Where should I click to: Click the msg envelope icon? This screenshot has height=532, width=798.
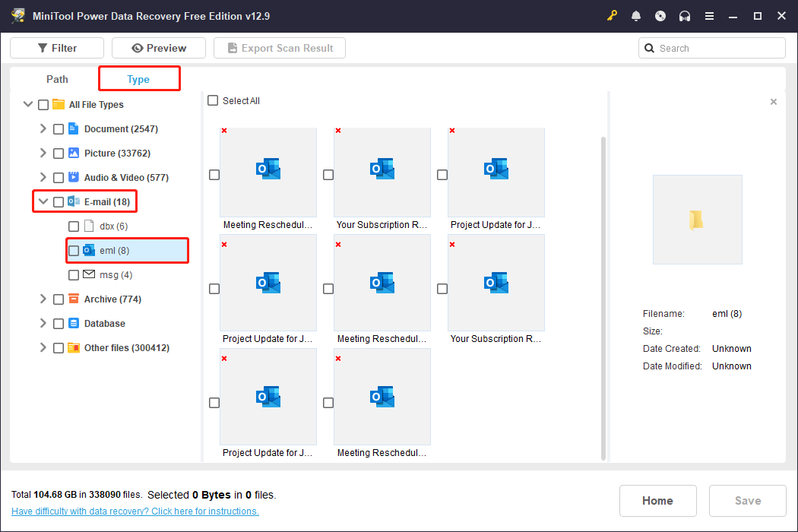(89, 274)
